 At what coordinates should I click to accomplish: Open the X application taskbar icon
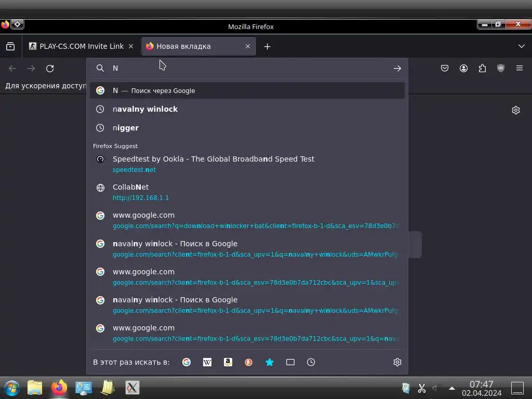[132, 388]
